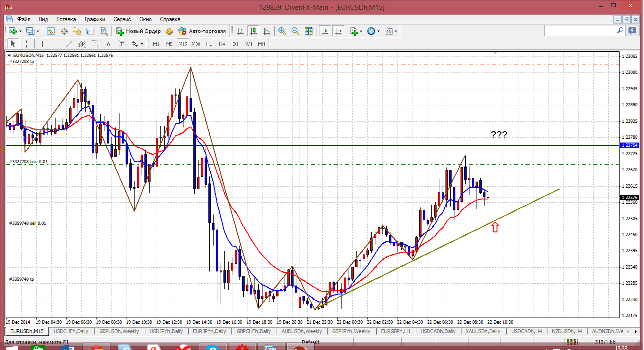This screenshot has width=644, height=350.
Task: Switch chart to bar chart mode
Action: (240, 31)
